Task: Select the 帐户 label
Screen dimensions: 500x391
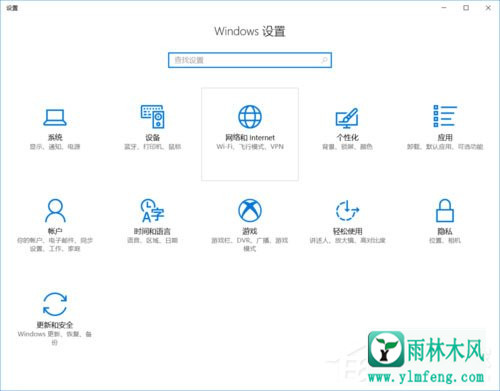Action: click(55, 231)
